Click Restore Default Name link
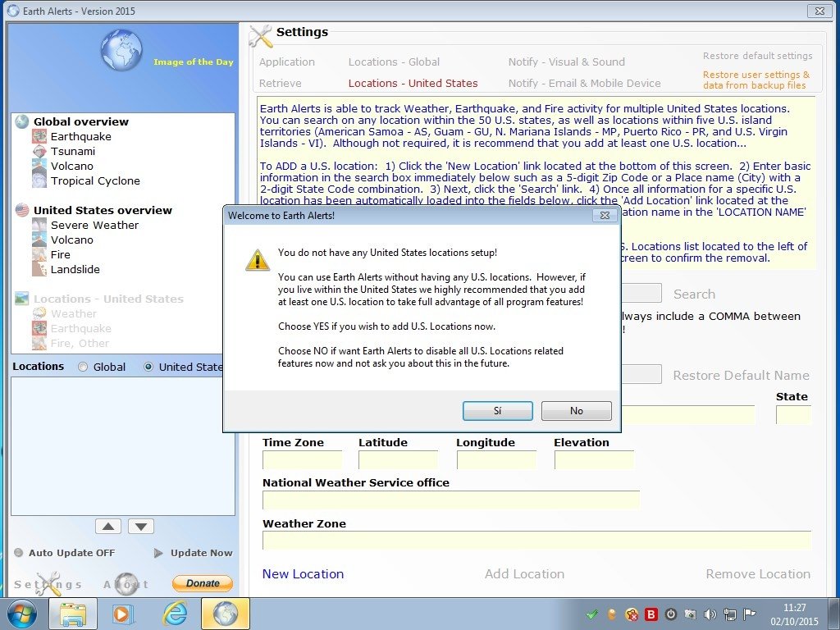This screenshot has height=630, width=840. pyautogui.click(x=741, y=376)
